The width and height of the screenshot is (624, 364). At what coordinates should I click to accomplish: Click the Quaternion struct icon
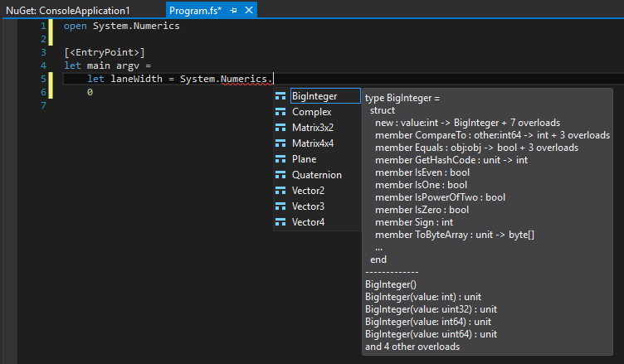click(280, 175)
